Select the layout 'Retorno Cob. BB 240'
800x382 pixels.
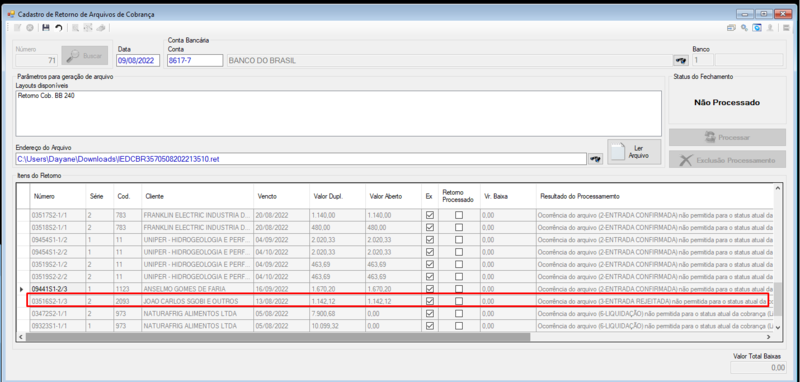coord(46,95)
